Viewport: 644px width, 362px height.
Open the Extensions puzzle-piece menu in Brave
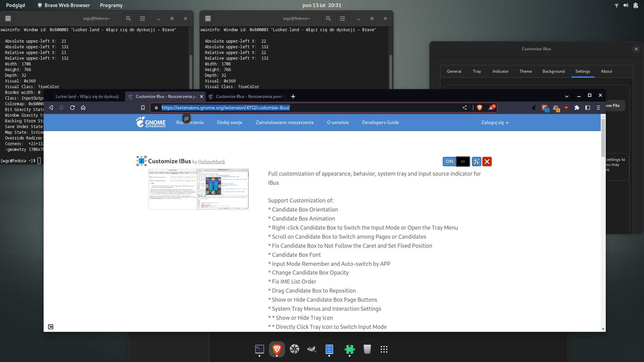click(577, 108)
